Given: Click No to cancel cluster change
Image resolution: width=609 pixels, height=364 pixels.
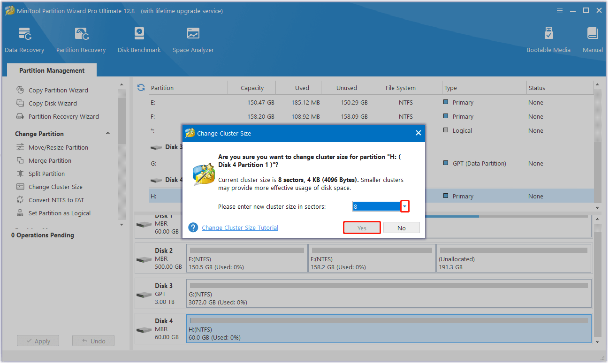Looking at the screenshot, I should pyautogui.click(x=402, y=228).
